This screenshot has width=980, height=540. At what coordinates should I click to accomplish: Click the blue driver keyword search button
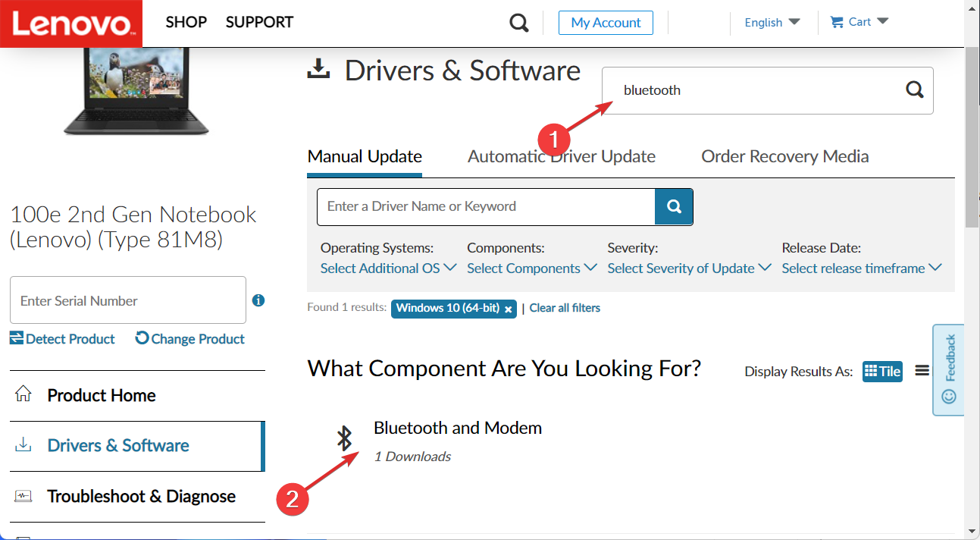[674, 206]
